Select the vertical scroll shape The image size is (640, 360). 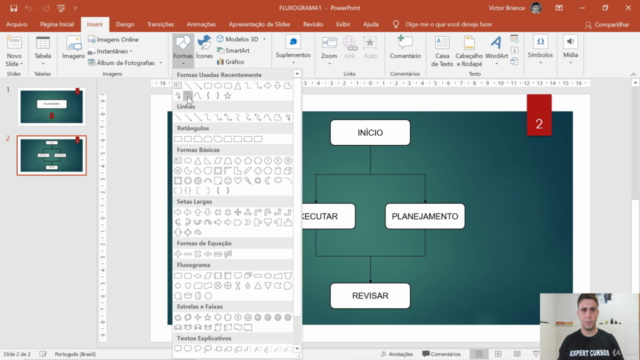pos(218,327)
